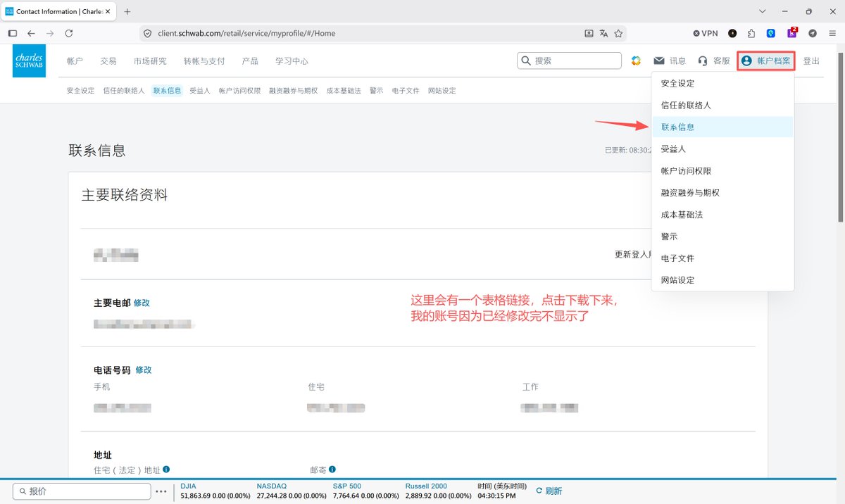Open the three-dot menu beside quote box
The image size is (845, 504).
(x=161, y=491)
